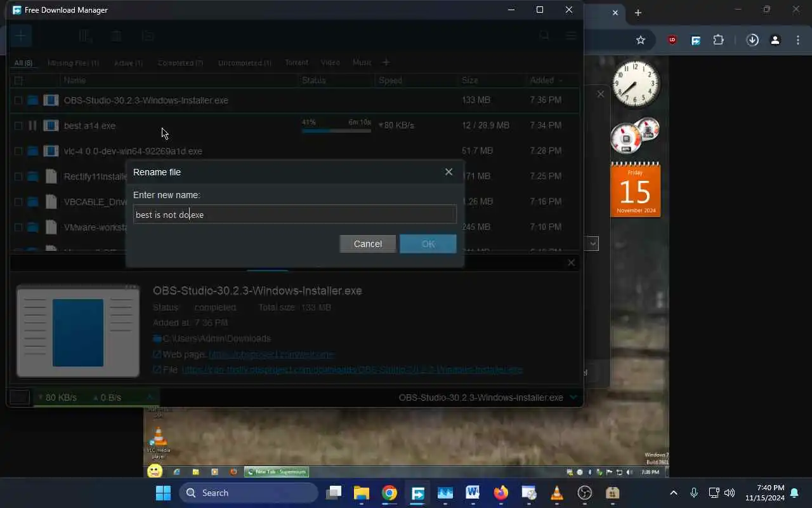Image resolution: width=812 pixels, height=508 pixels.
Task: Confirm the rename with OK
Action: click(428, 244)
